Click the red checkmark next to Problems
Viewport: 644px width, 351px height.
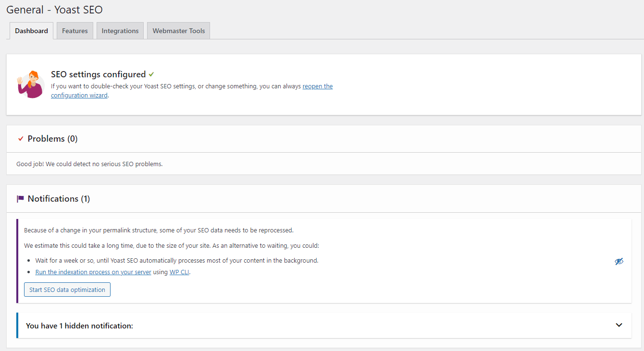21,139
